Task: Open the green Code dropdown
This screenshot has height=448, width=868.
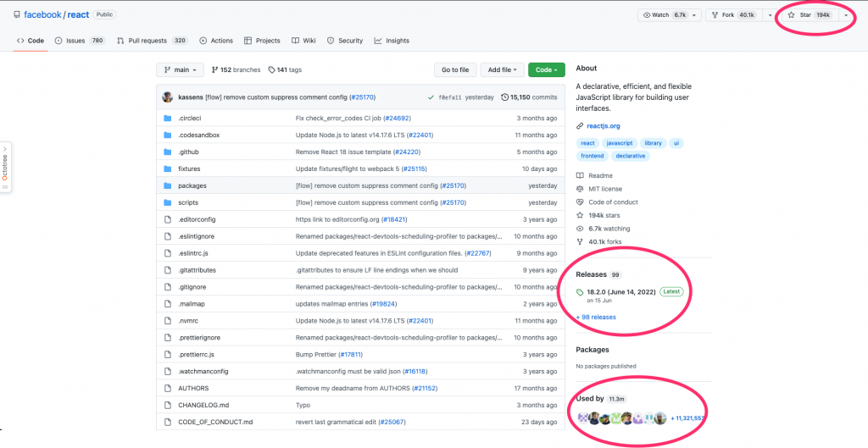Action: [x=547, y=69]
